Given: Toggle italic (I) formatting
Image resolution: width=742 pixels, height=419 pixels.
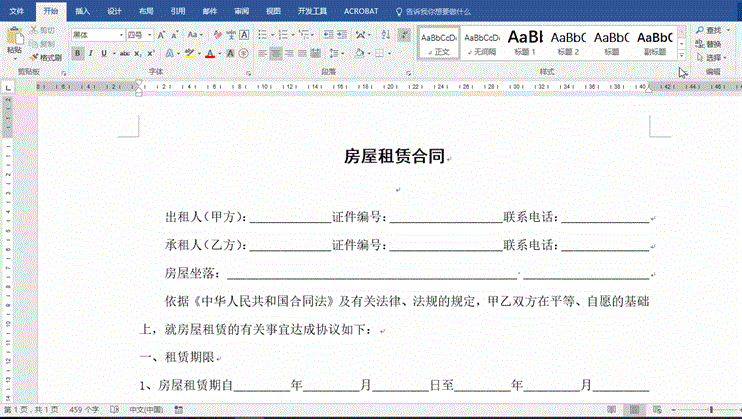Looking at the screenshot, I should [90, 52].
